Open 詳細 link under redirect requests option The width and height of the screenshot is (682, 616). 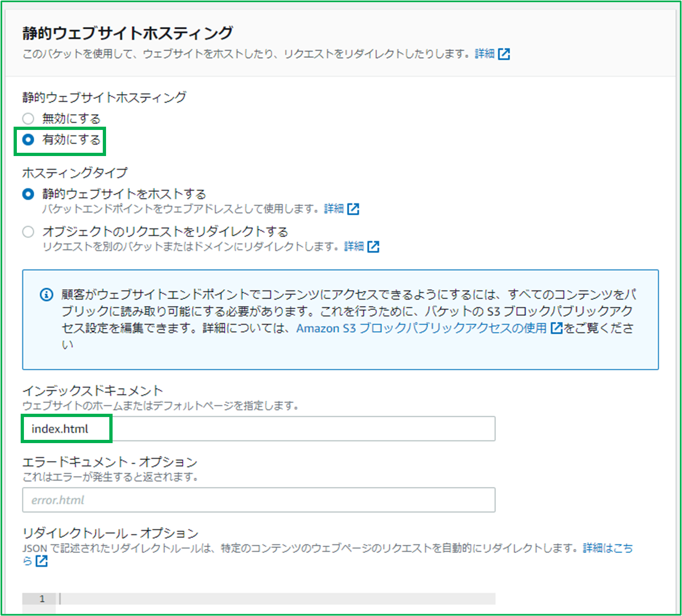354,247
